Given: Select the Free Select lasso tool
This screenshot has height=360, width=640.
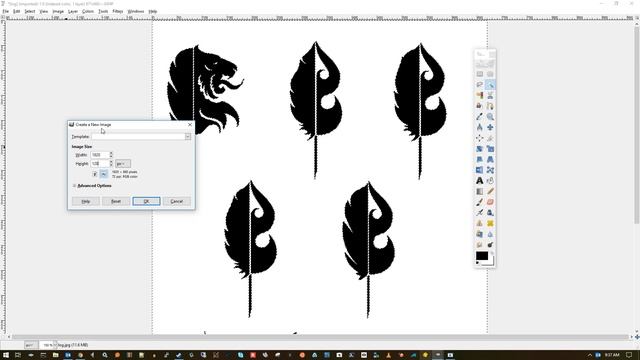Looking at the screenshot, I should 480,85.
